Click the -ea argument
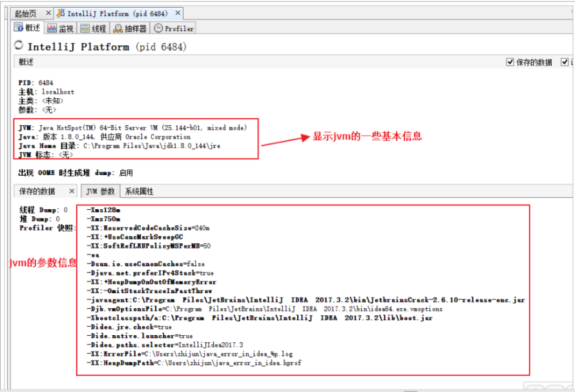This screenshot has height=392, width=575. pos(93,255)
